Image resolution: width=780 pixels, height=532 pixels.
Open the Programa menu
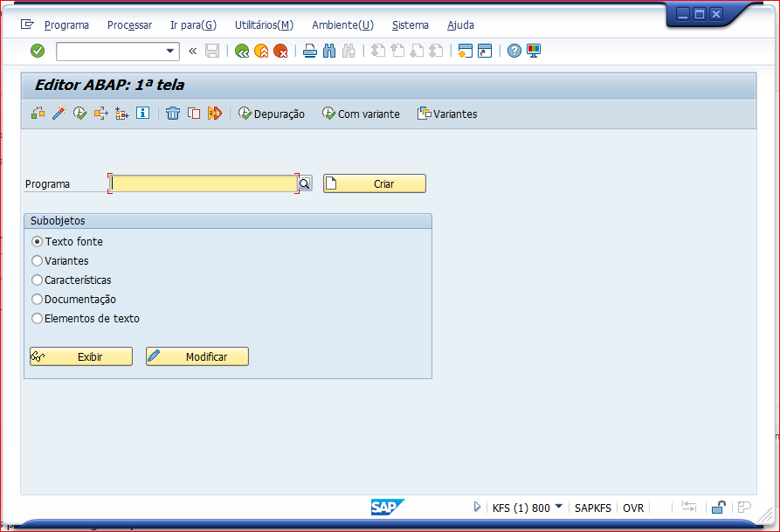point(66,24)
